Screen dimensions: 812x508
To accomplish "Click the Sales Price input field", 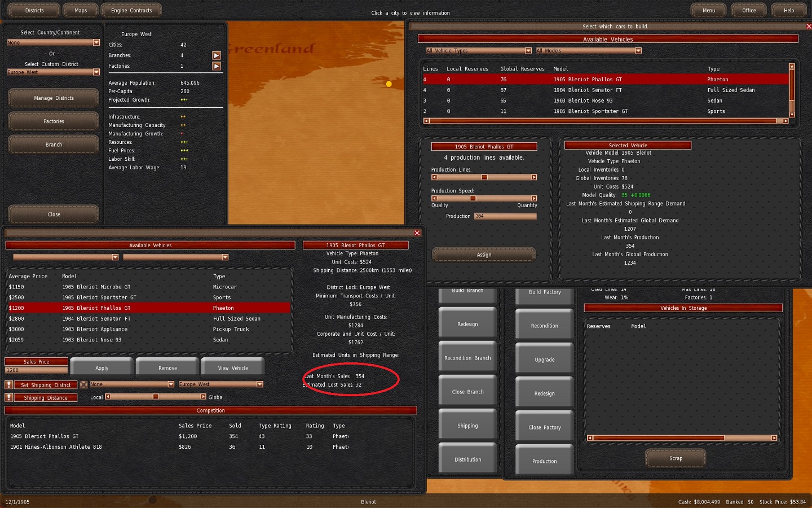I will click(36, 370).
